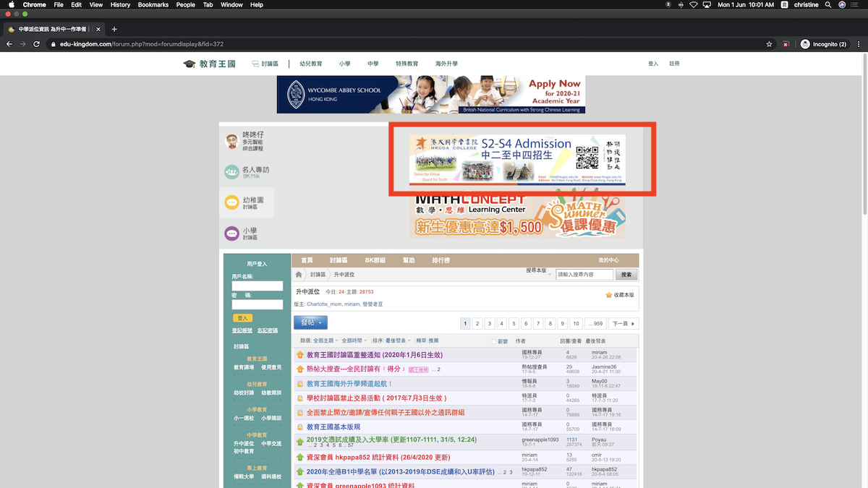Image resolution: width=868 pixels, height=488 pixels.
Task: Click the red blocked extension icon in address bar
Action: (786, 44)
